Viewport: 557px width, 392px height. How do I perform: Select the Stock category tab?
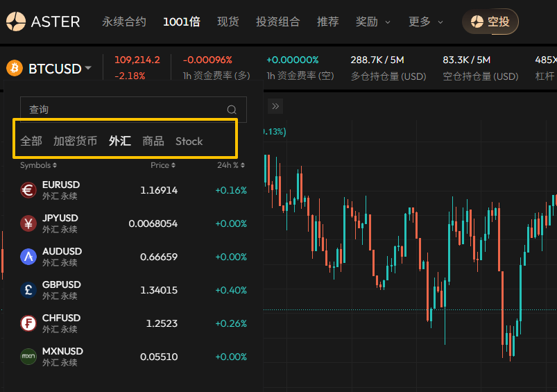tap(189, 141)
